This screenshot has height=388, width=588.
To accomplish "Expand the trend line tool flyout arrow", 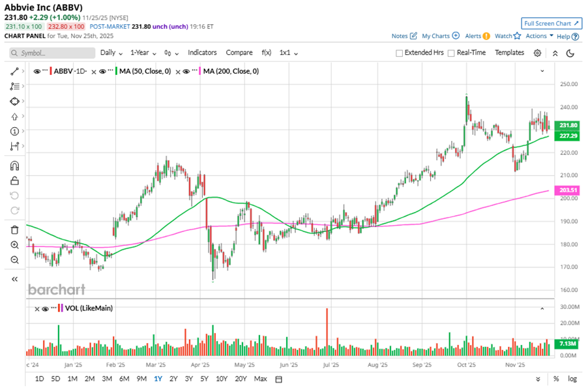I will click(23, 71).
